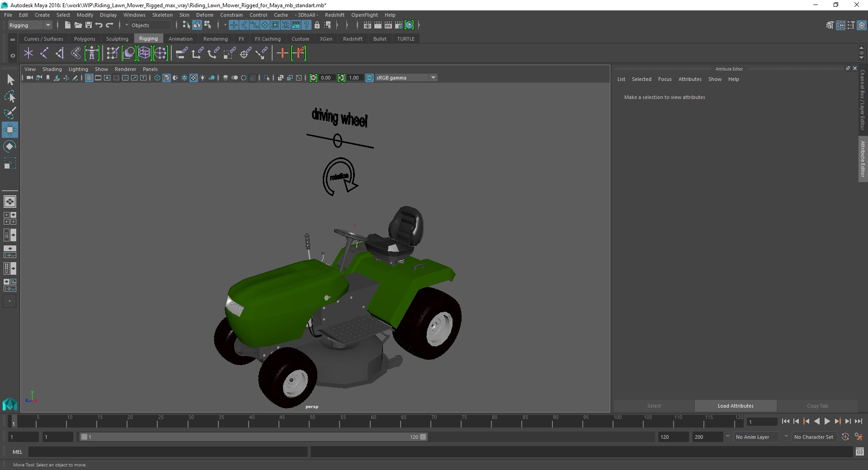
Task: Open the animation preferences icon
Action: (858, 437)
